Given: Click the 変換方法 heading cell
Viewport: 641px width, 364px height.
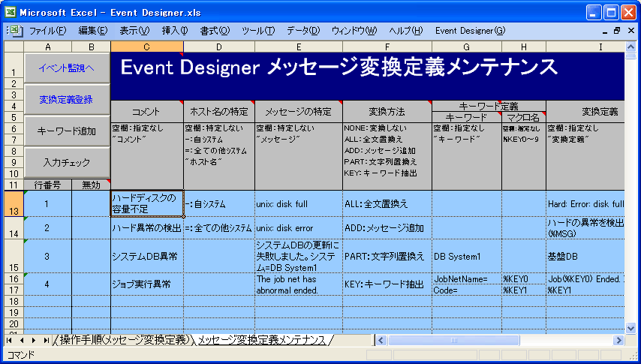Looking at the screenshot, I should click(x=387, y=111).
